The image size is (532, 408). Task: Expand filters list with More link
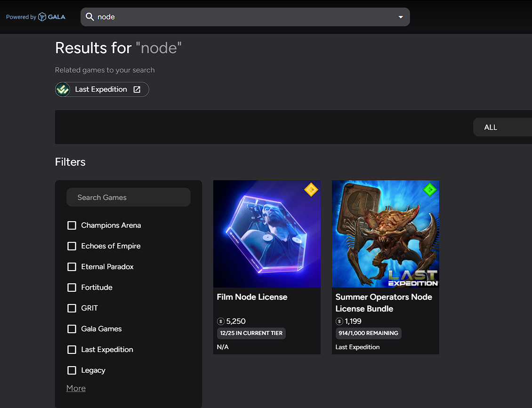click(x=76, y=388)
